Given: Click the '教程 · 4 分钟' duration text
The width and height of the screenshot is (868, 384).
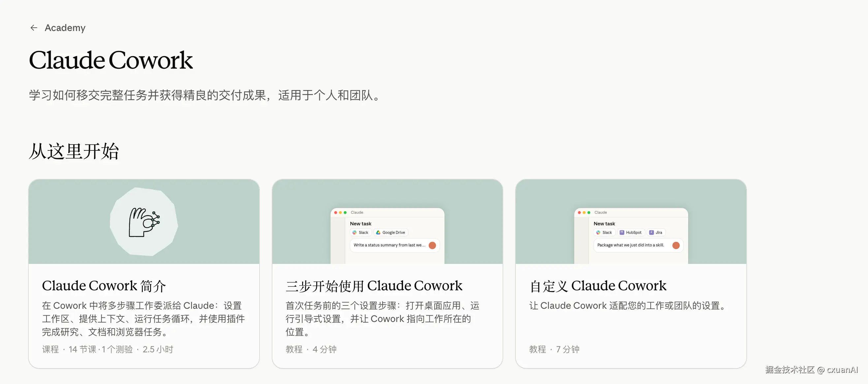Looking at the screenshot, I should tap(311, 349).
